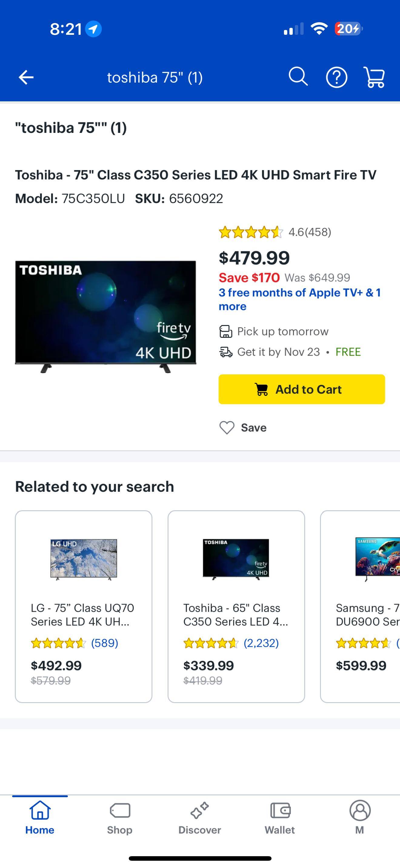Open the Apple TV+ free months offer
The image size is (400, 868).
tap(299, 299)
